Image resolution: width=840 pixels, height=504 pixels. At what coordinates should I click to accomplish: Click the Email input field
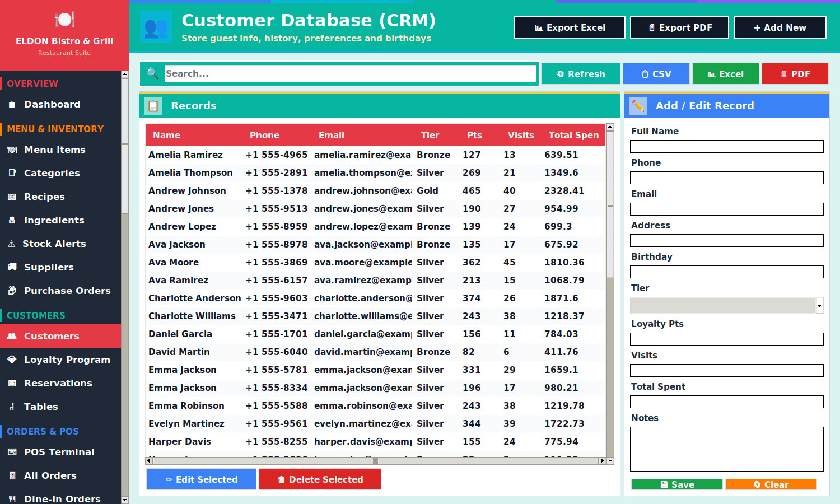coord(726,209)
